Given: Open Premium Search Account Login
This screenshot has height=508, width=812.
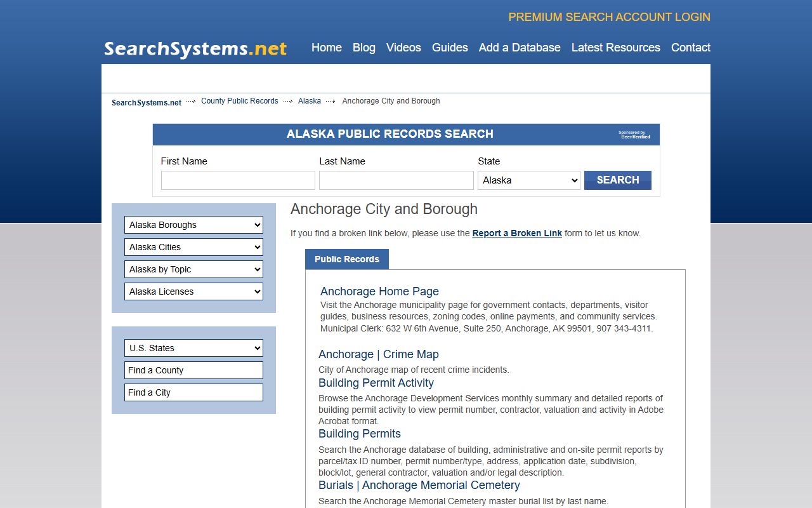Looking at the screenshot, I should coord(609,17).
